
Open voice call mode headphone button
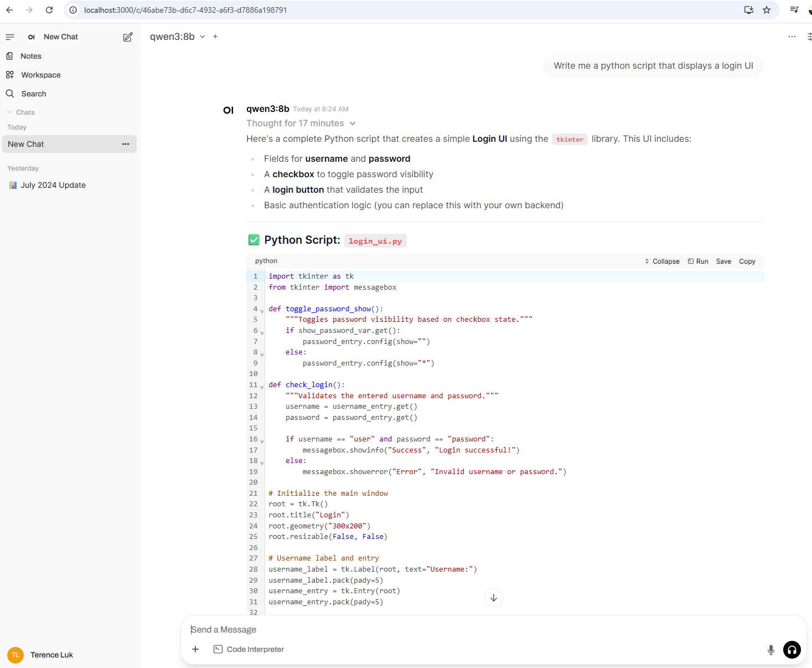coord(792,650)
